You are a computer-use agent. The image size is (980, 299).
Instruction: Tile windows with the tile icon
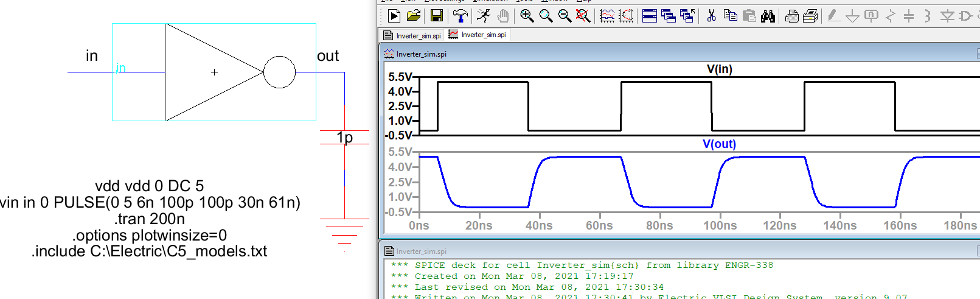[x=650, y=16]
